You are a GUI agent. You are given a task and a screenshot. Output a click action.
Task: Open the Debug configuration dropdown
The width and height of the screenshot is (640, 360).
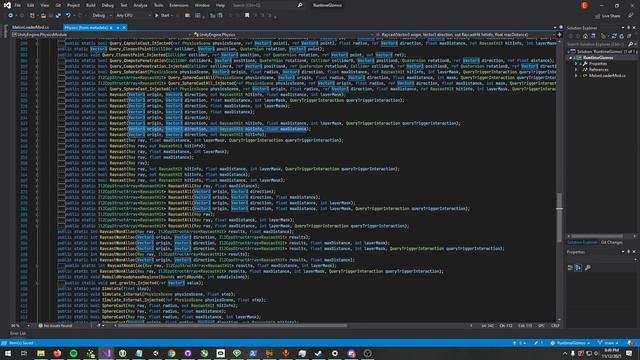(102, 16)
